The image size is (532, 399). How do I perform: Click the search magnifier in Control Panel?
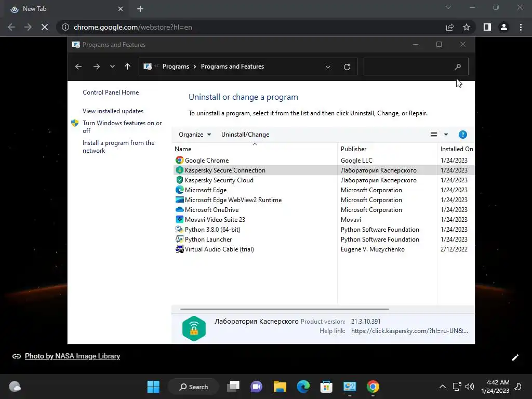[458, 67]
